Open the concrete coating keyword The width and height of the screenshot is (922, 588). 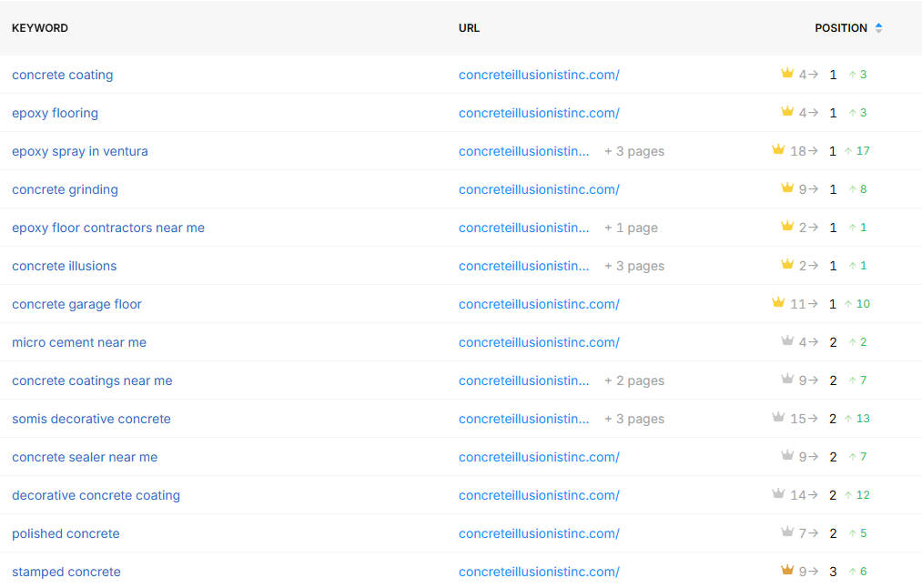coord(62,75)
